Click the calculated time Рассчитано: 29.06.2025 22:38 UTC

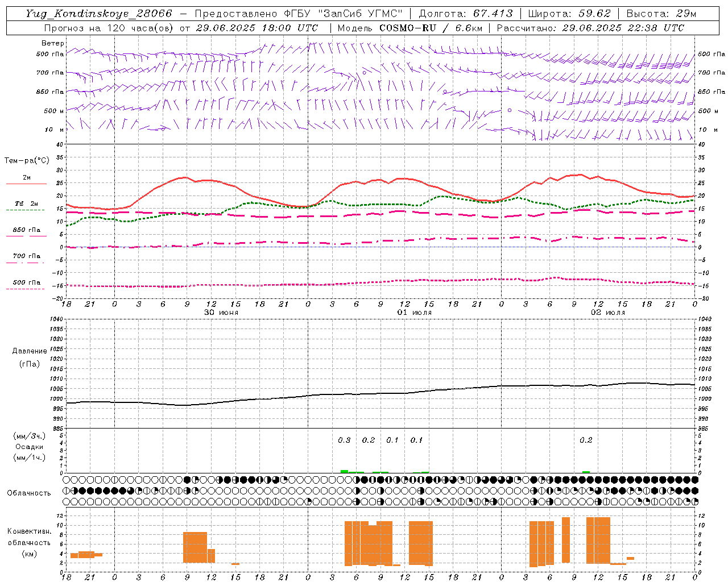coord(590,28)
